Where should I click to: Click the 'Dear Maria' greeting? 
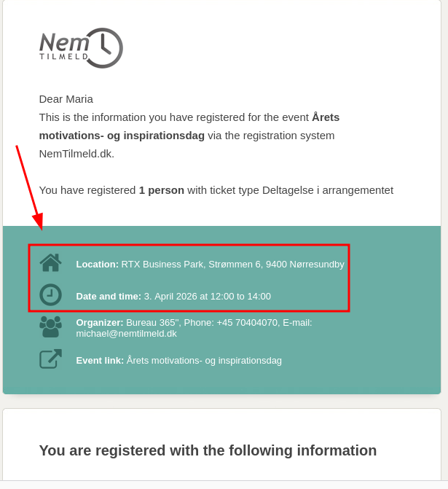[x=66, y=99]
